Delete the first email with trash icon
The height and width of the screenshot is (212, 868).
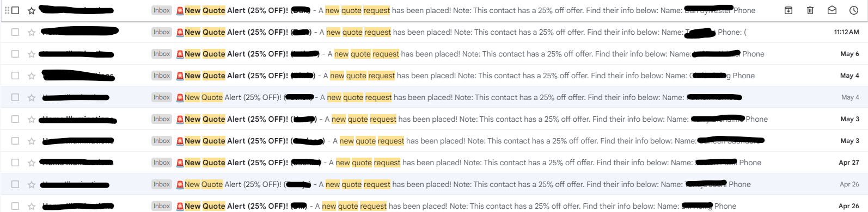coord(810,10)
